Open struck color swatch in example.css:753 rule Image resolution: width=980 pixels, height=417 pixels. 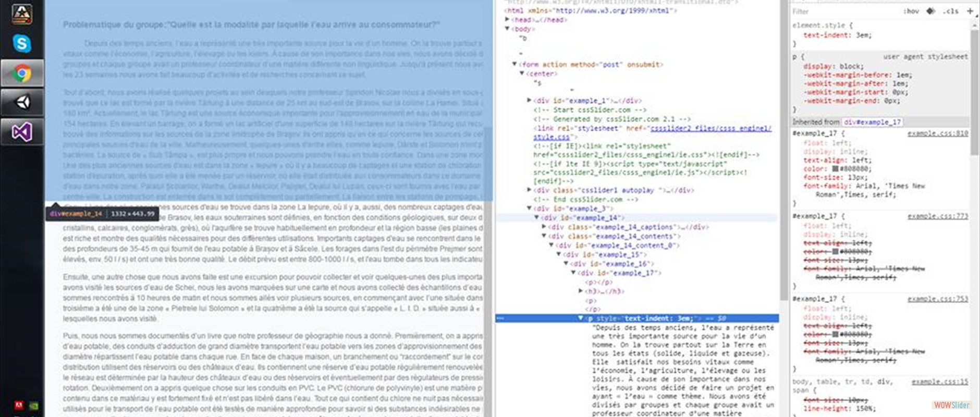tap(835, 334)
